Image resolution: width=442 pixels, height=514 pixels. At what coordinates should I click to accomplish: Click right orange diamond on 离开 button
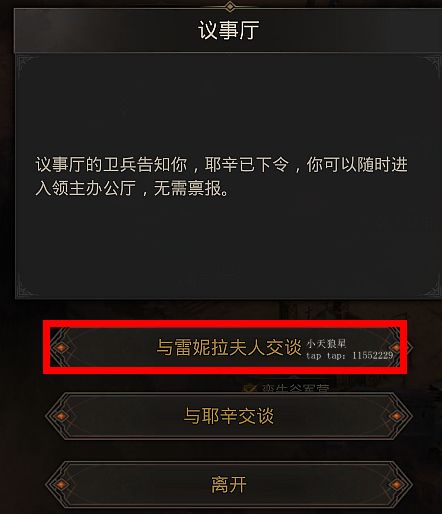tap(397, 485)
